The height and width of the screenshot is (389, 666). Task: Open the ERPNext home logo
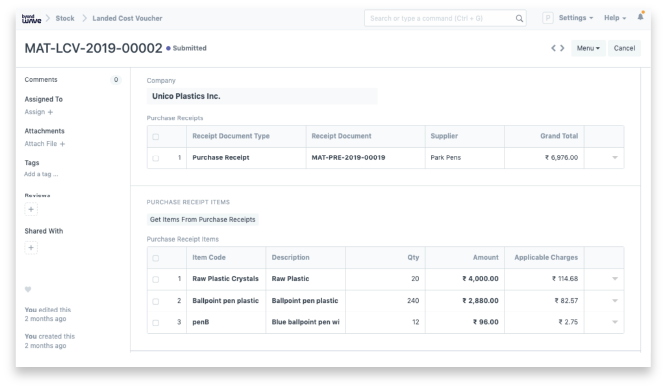[31, 18]
